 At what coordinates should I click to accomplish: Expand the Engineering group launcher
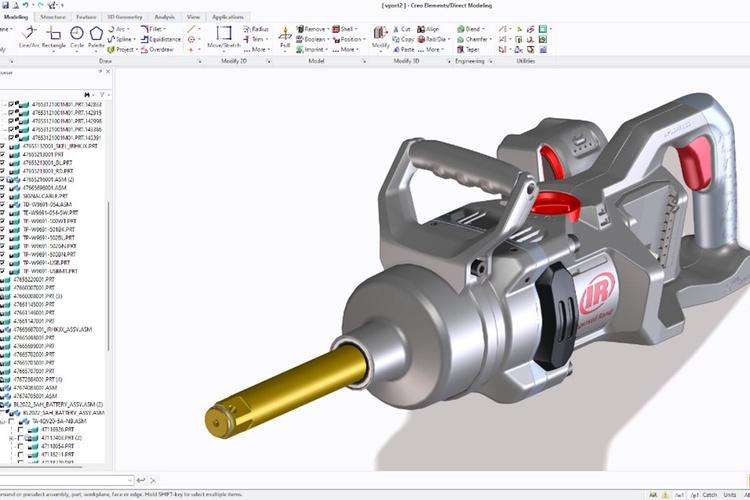(491, 61)
